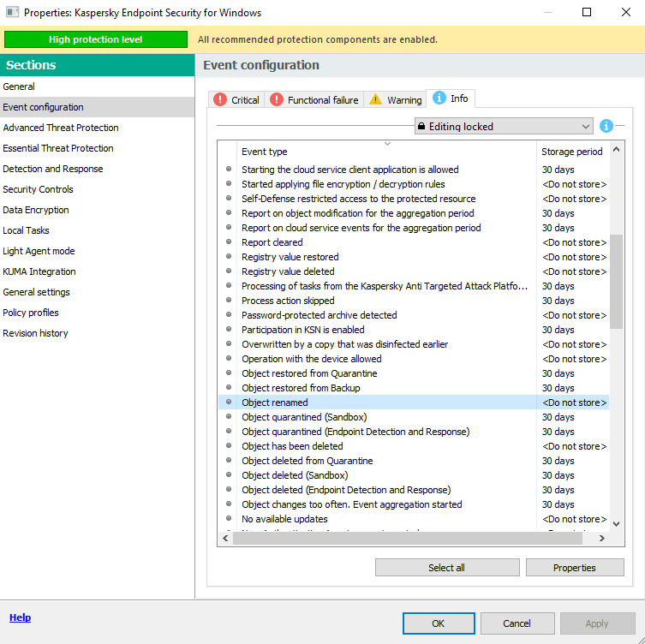Click the Cancel button
This screenshot has height=644, width=645.
(517, 623)
